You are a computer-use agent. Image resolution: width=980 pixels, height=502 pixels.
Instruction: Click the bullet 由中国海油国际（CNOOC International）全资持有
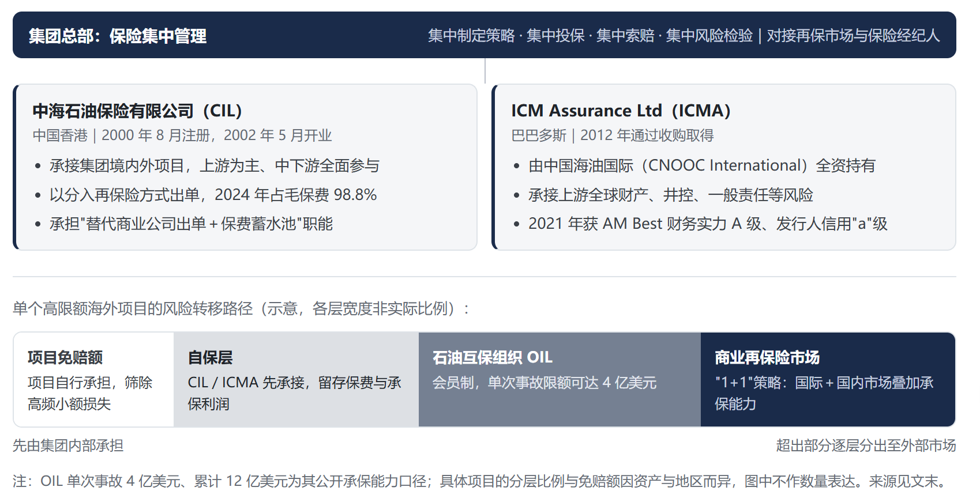(x=702, y=166)
